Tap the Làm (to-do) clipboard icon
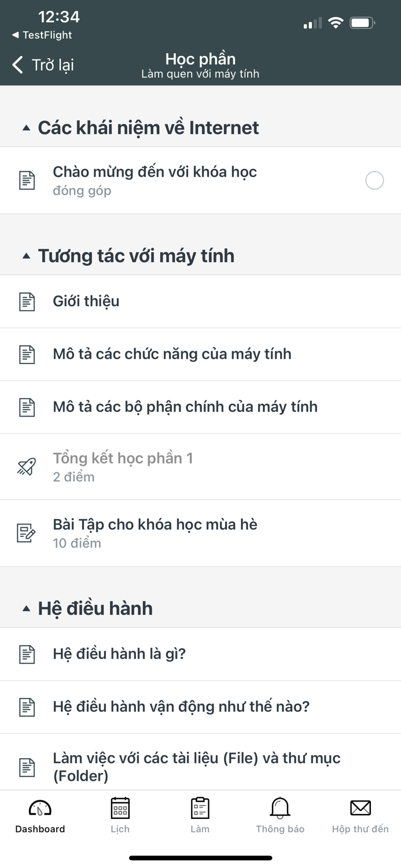 [x=200, y=809]
